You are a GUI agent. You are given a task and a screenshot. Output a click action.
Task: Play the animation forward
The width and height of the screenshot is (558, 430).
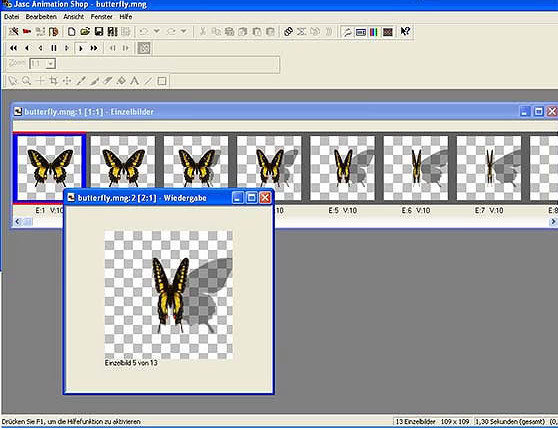80,48
